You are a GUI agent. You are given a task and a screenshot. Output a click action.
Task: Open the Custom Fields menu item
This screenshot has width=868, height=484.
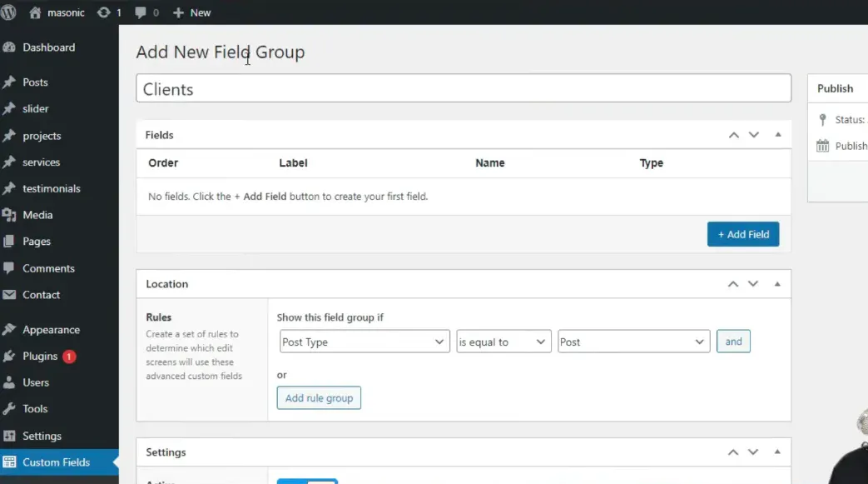56,462
